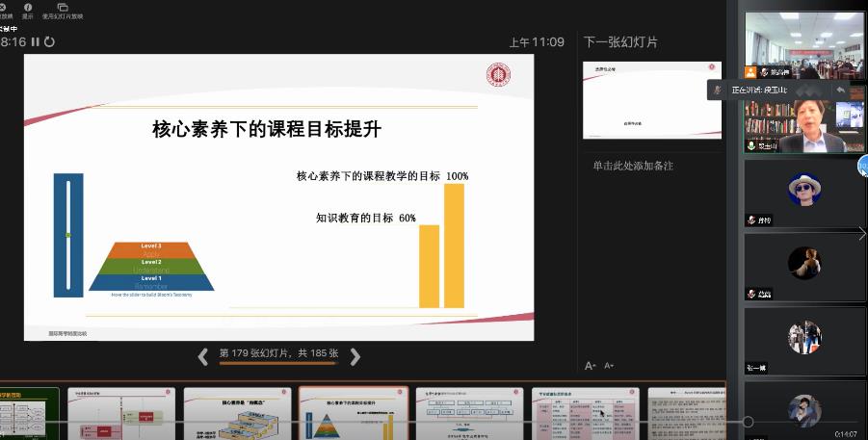
Task: Open the 核心素养 staircase slide thumbnail
Action: 237,413
